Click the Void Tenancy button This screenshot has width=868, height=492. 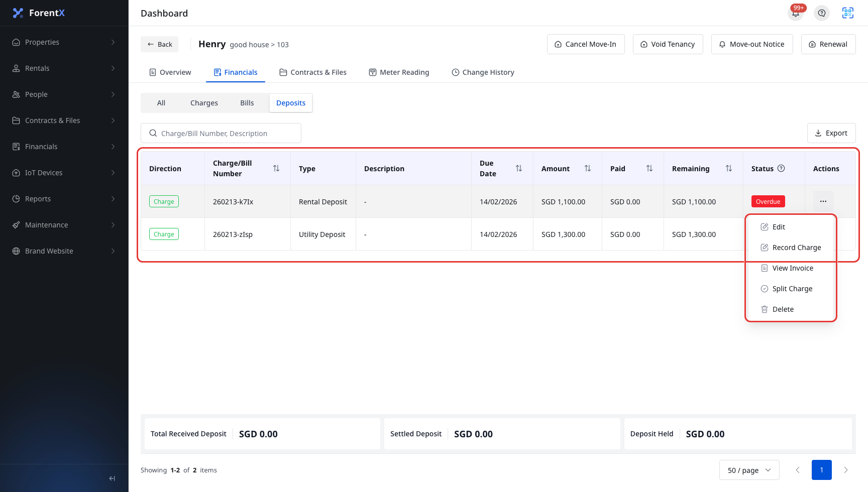(x=668, y=44)
